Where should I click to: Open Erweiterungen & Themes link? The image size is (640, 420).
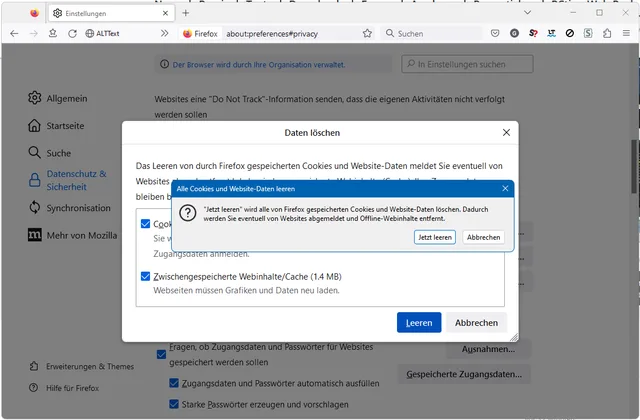click(82, 366)
